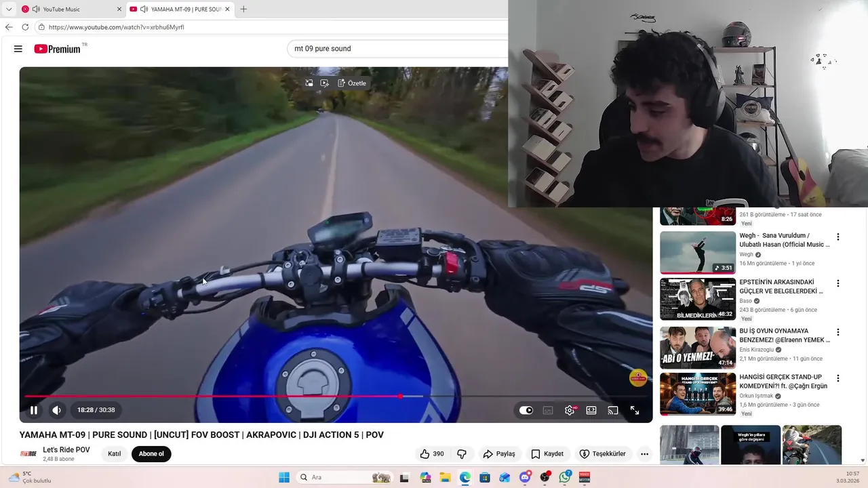The height and width of the screenshot is (488, 868).
Task: Open the Let's Ride POV channel avatar
Action: [x=28, y=454]
